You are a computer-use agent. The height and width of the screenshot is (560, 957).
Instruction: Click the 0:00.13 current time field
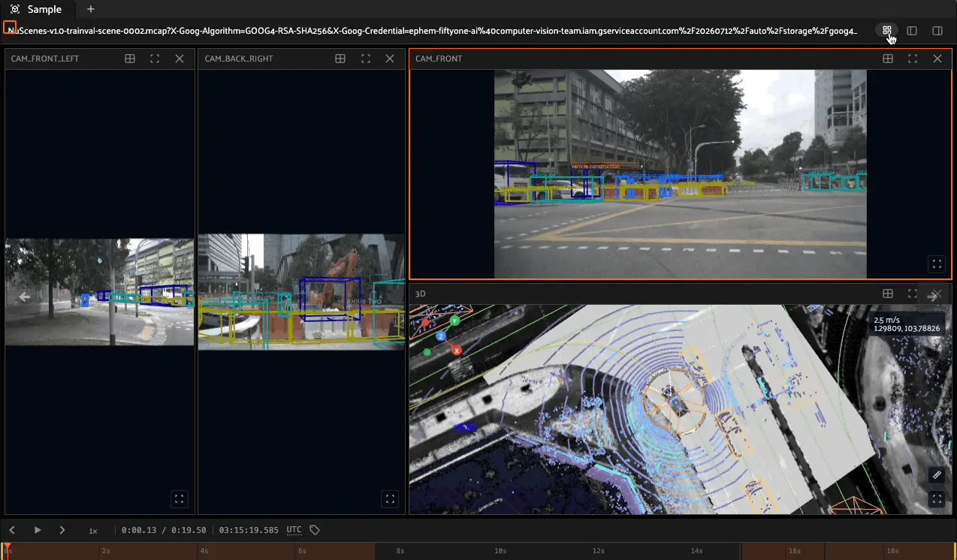(139, 530)
